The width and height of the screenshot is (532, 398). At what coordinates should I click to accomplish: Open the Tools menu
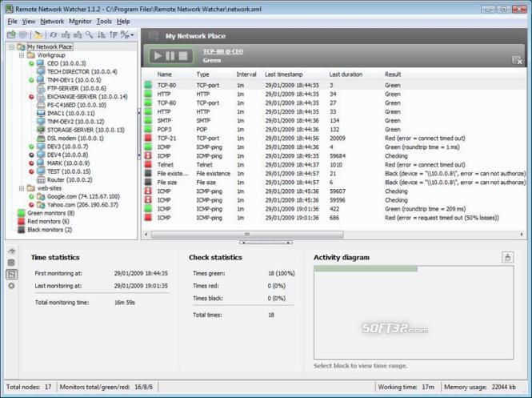(104, 22)
